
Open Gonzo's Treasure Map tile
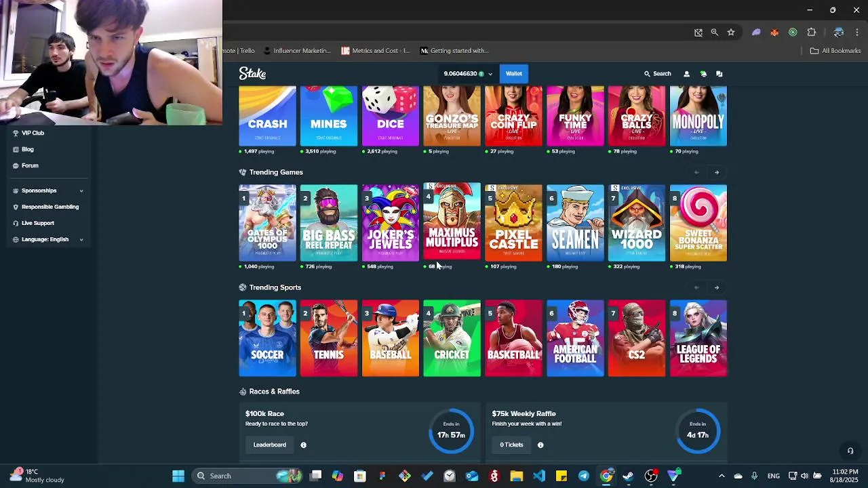[452, 116]
